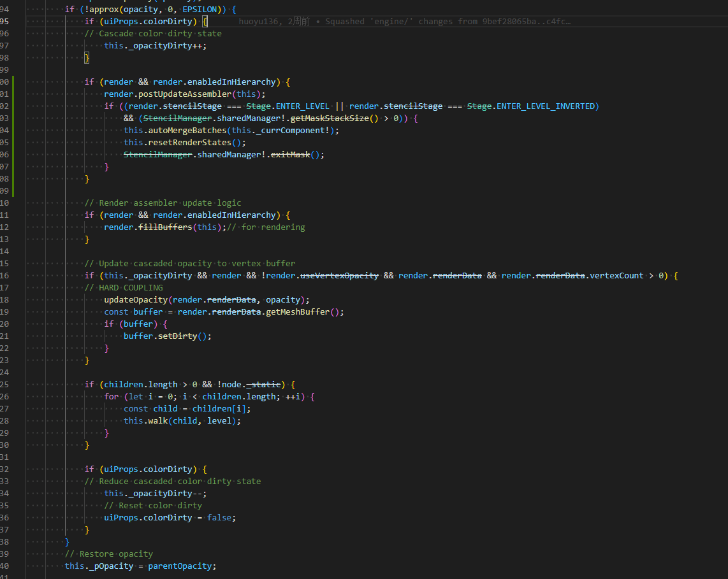Click comment "// Reduce cascaded color dirty state"
Screen dimensions: 728x579
pyautogui.click(x=173, y=481)
